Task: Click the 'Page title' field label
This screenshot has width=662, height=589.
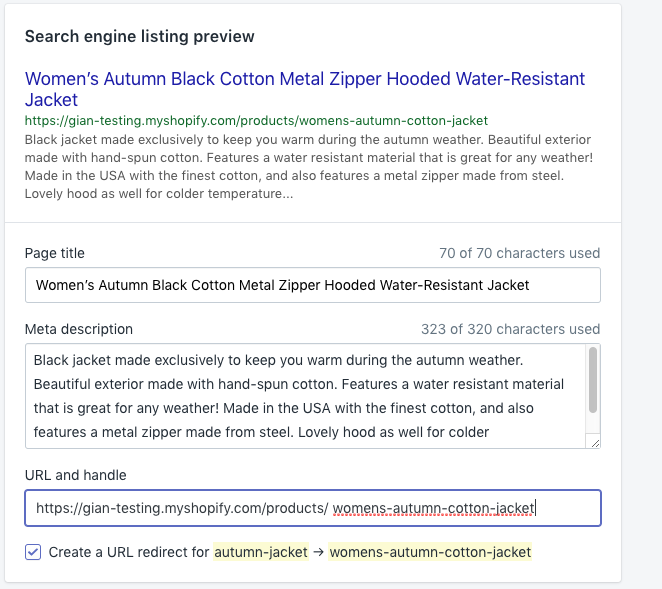Action: pos(54,253)
